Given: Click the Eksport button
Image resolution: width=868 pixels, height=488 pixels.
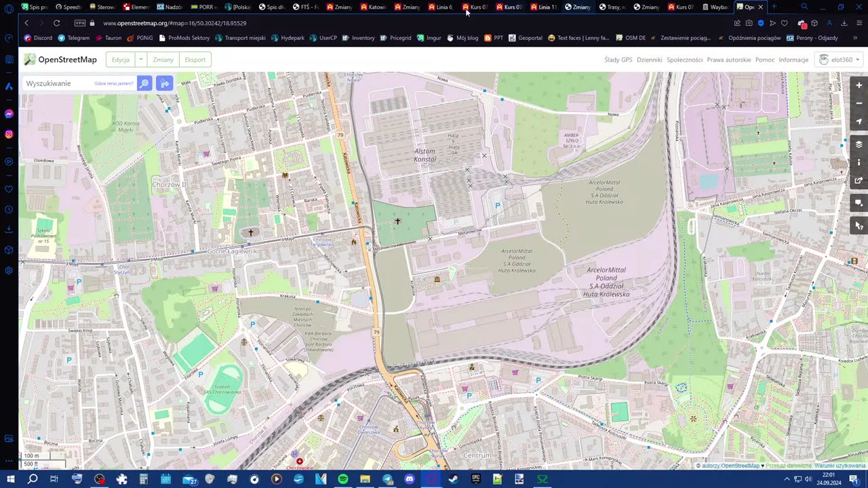Looking at the screenshot, I should [x=195, y=60].
